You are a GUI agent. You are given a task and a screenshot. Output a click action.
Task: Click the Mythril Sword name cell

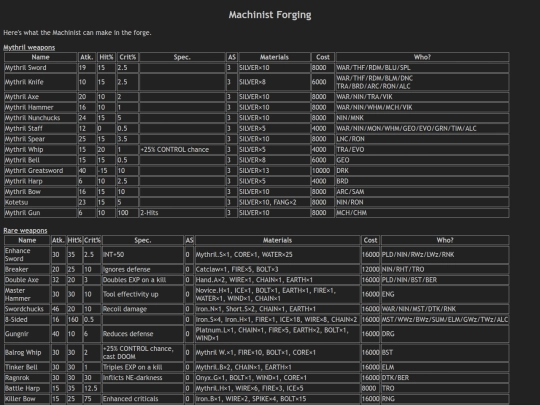[x=40, y=68]
